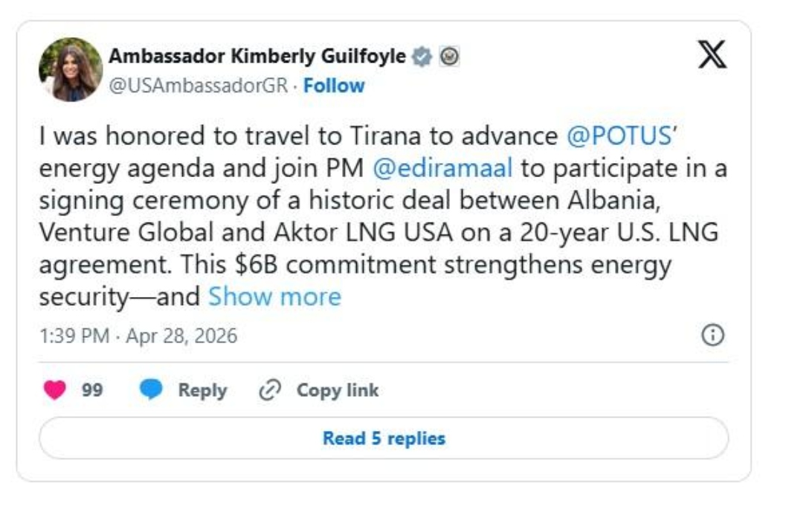Click the Ambassador Kimberly Guilfoyle display name
812x521 pixels.
click(257, 57)
